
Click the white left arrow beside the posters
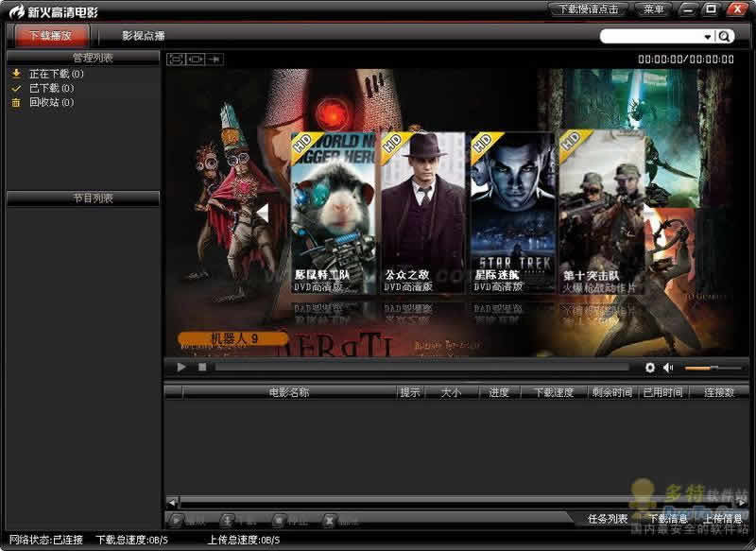click(263, 213)
